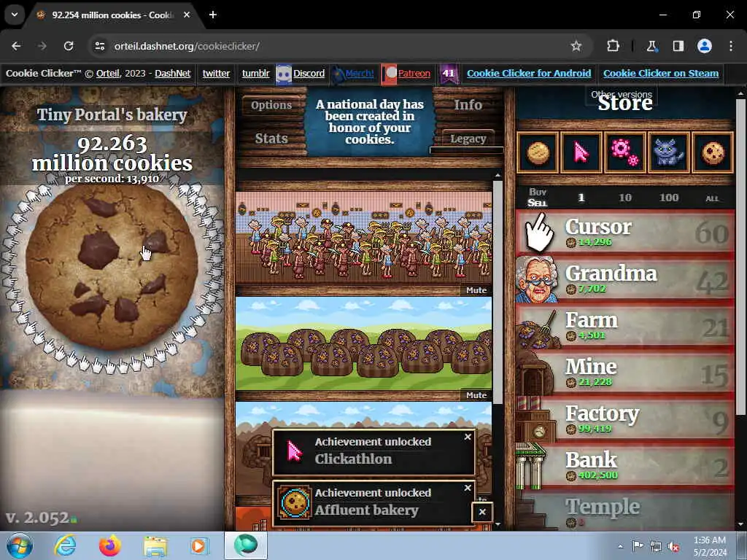Image resolution: width=747 pixels, height=560 pixels.
Task: Launch Firefox from the taskbar
Action: pyautogui.click(x=110, y=545)
